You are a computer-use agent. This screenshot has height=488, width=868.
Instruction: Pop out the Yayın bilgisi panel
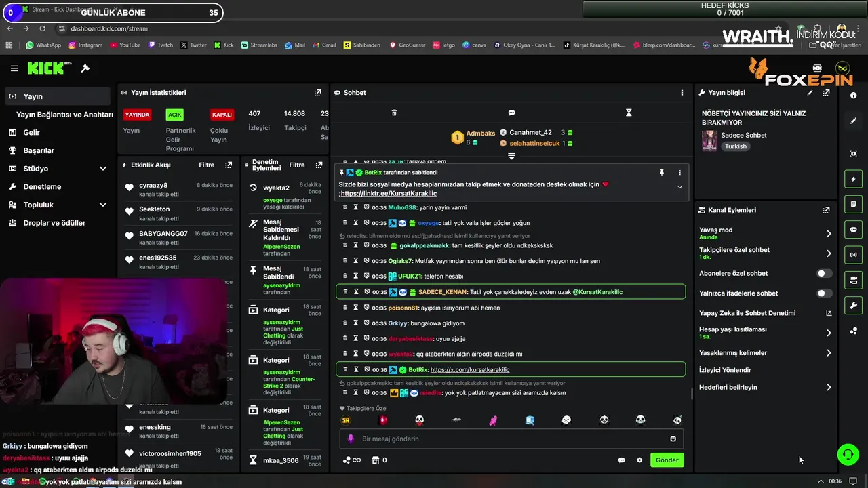coord(826,93)
